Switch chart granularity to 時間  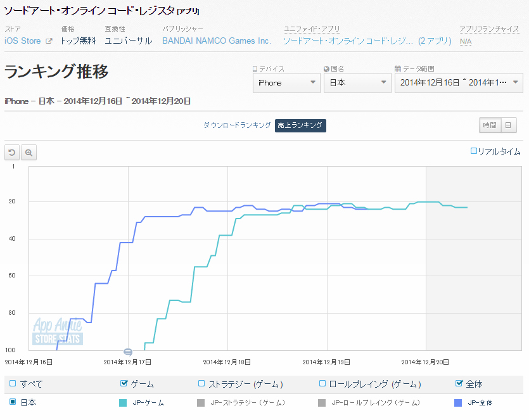490,125
